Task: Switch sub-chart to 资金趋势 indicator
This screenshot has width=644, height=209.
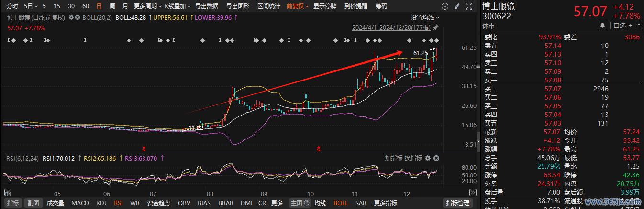Action: point(158,203)
